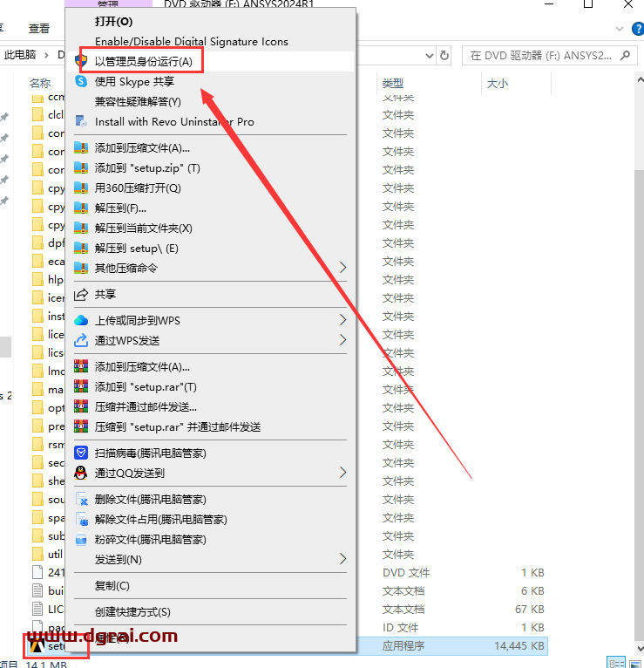
Task: Expand 上传或同步到WPS submenu arrow
Action: point(342,320)
